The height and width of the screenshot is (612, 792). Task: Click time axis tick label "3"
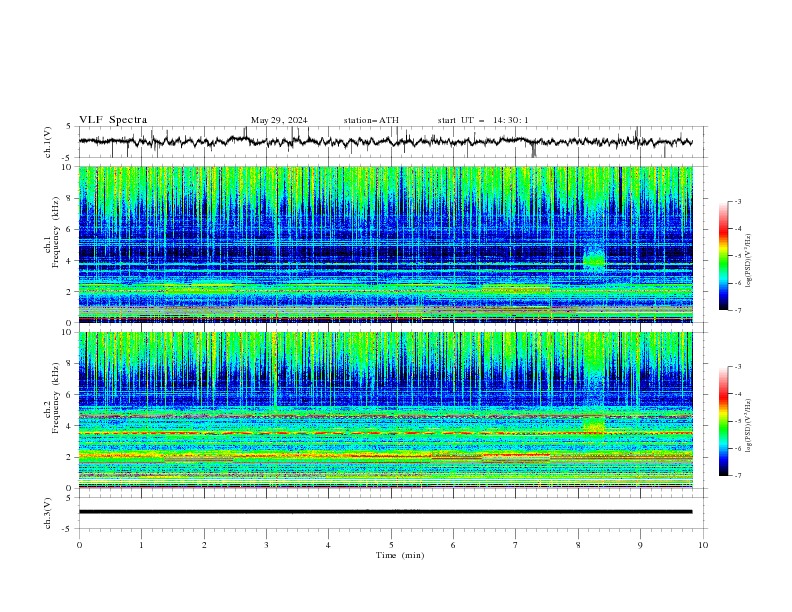(x=266, y=545)
